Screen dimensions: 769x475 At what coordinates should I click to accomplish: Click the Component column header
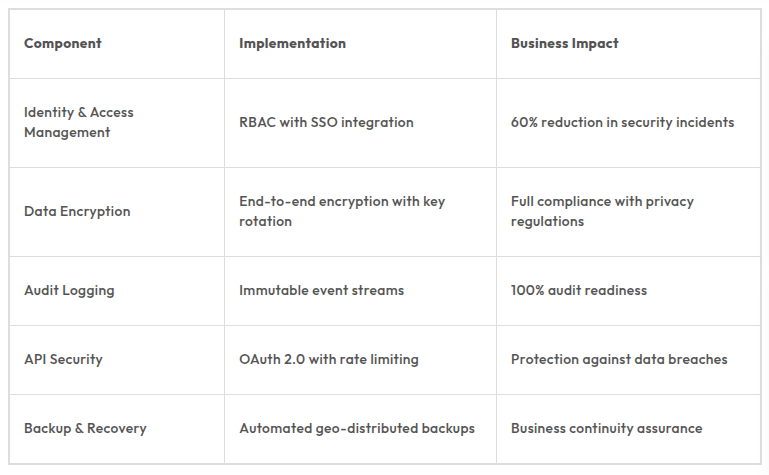coord(63,43)
